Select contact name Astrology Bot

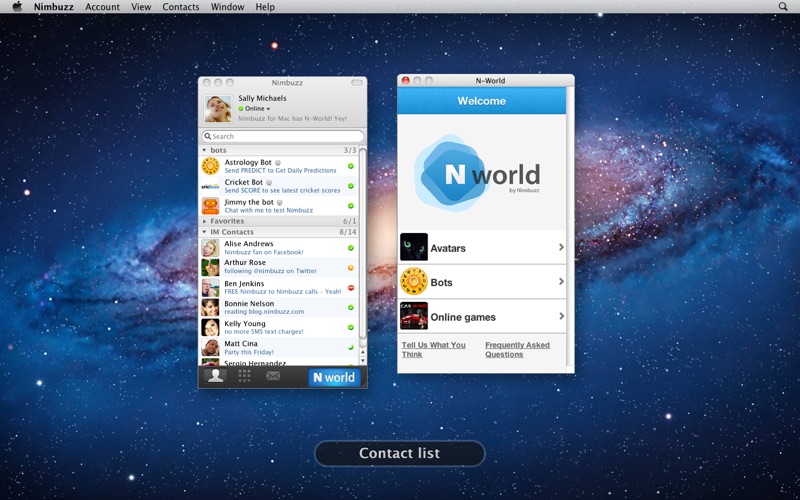coord(248,162)
